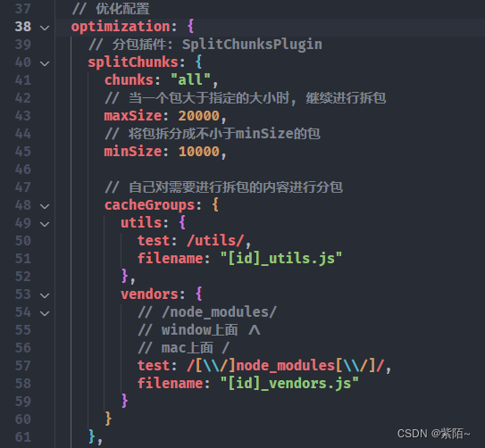Collapse the optimization block at line 38
The width and height of the screenshot is (485, 448).
pos(45,28)
